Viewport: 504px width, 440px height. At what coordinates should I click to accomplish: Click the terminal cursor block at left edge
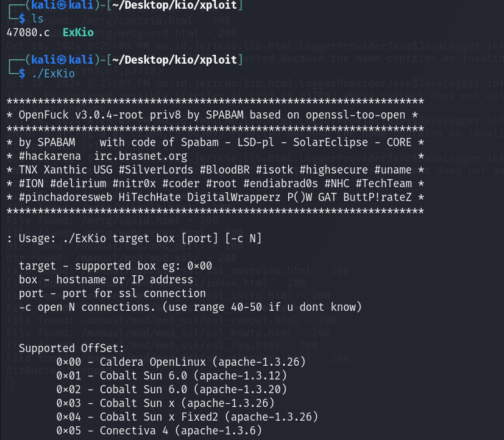9,383
